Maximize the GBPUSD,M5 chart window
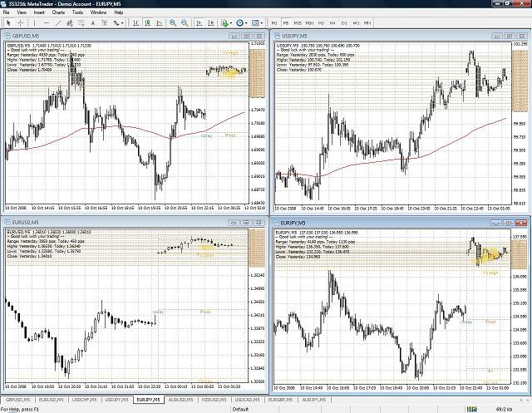Screen dimensions: 532x413 point(247,36)
